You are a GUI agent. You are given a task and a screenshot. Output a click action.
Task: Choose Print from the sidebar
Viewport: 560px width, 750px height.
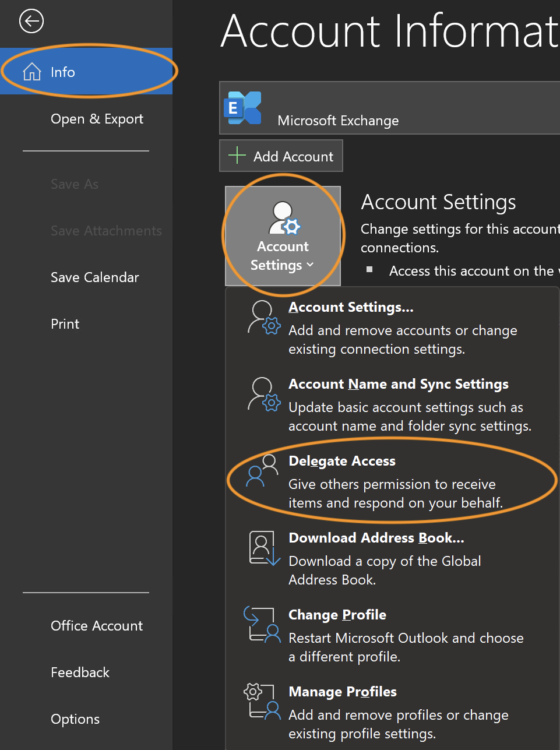pos(86,324)
